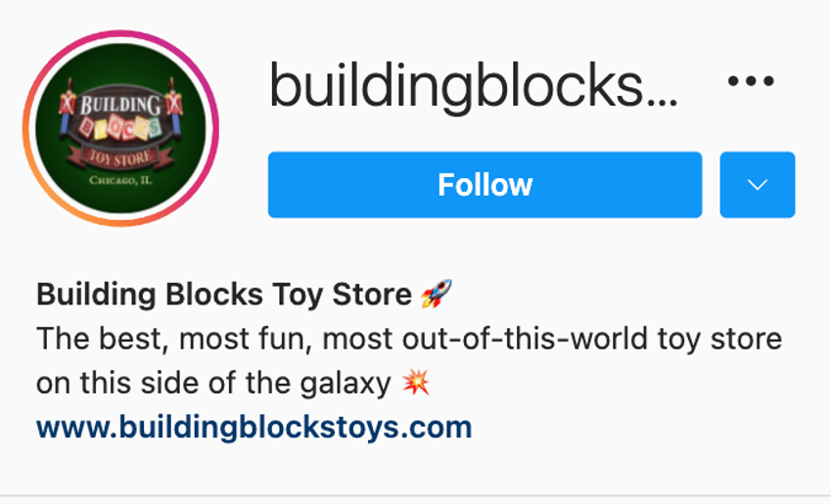Visit the www.buildingblockstoys.com link
The image size is (832, 504).
pyautogui.click(x=254, y=427)
